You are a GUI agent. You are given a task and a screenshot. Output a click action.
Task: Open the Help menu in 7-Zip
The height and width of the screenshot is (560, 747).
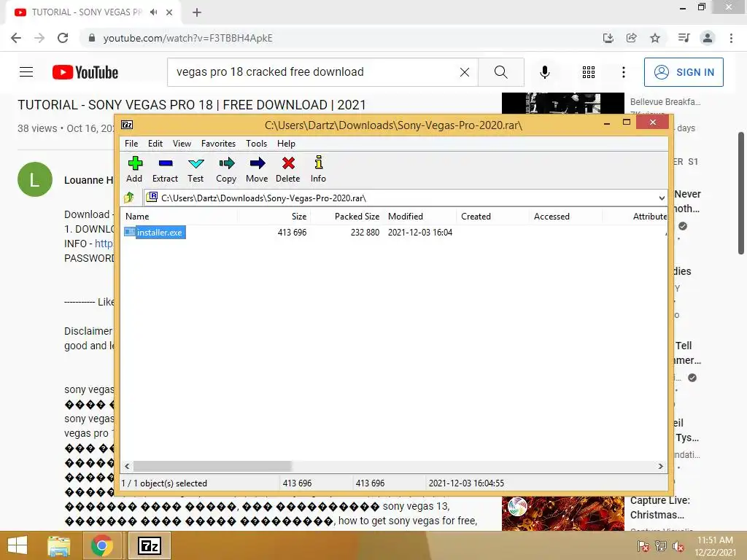tap(286, 144)
